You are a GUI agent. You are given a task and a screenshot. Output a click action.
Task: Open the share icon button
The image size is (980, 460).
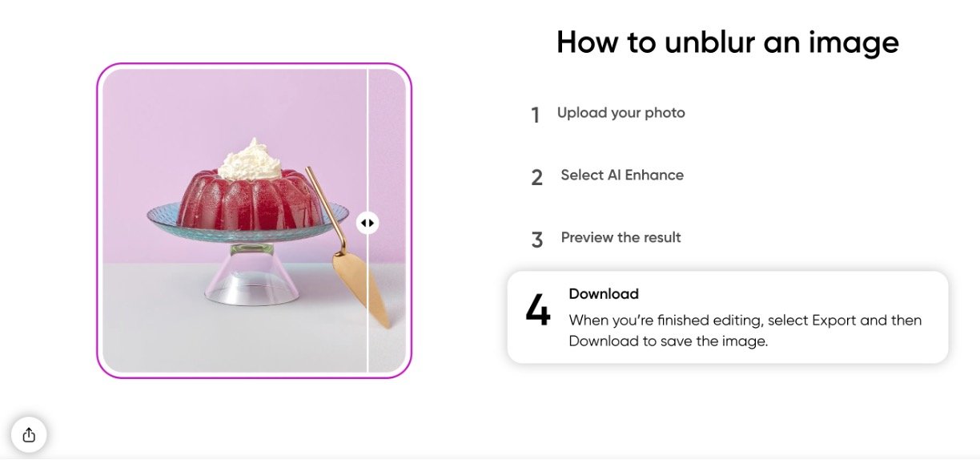29,435
